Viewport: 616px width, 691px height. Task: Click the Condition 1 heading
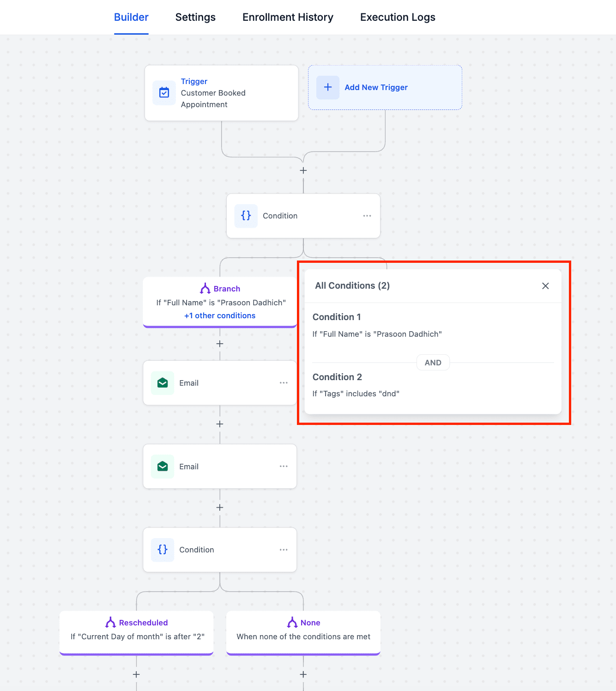pos(337,317)
